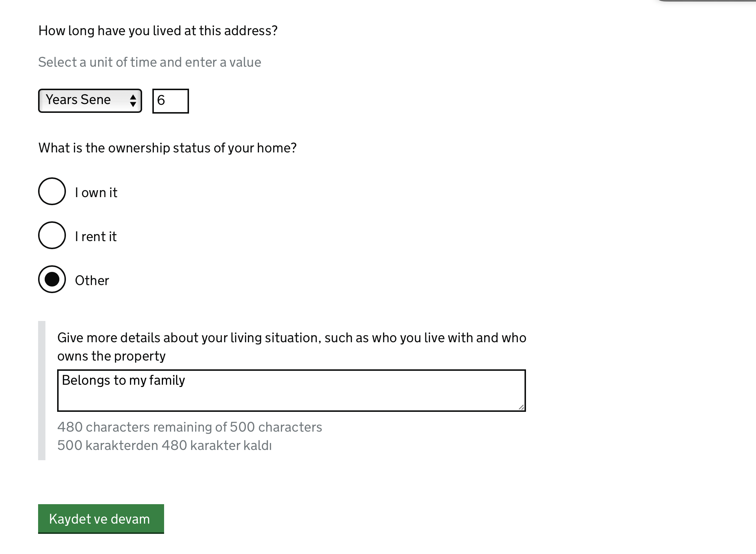Click the '480 characters remaining' counter text
The image size is (756, 554).
[x=190, y=427]
